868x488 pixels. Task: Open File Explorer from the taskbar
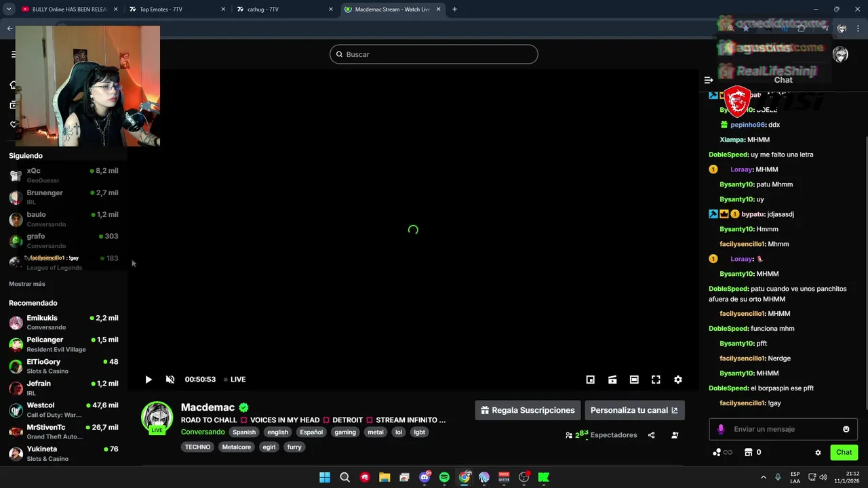(x=384, y=477)
